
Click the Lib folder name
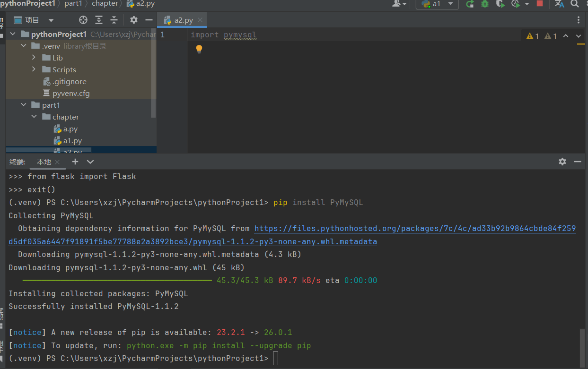pyautogui.click(x=57, y=58)
